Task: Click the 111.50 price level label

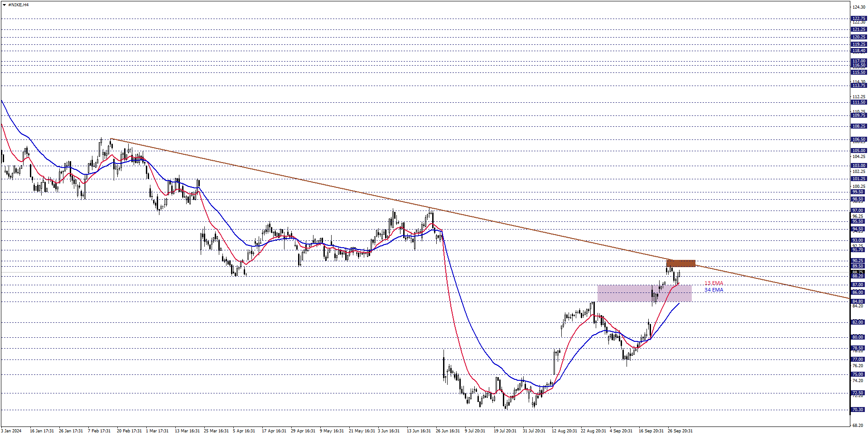Action: click(858, 102)
